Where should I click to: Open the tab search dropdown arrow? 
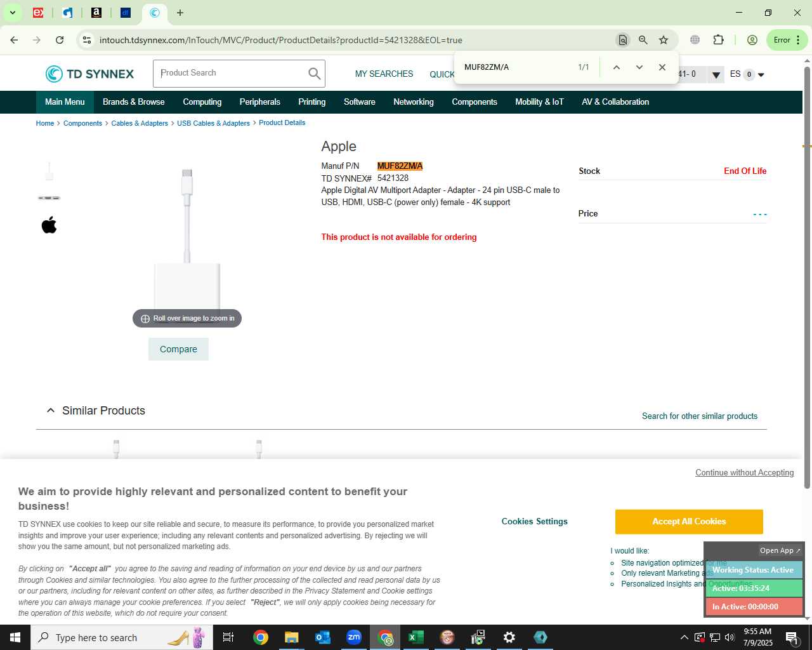tap(12, 13)
